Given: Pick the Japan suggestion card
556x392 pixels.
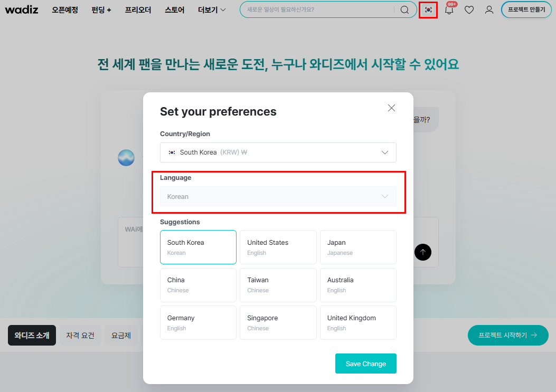Looking at the screenshot, I should click(358, 247).
